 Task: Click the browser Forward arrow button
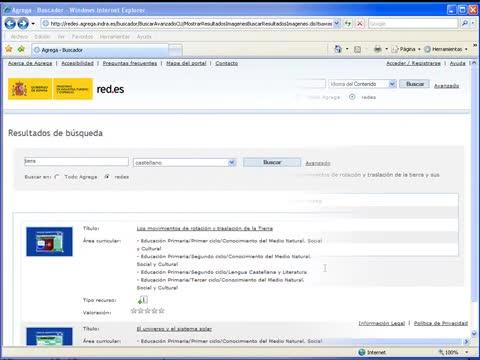coord(23,24)
